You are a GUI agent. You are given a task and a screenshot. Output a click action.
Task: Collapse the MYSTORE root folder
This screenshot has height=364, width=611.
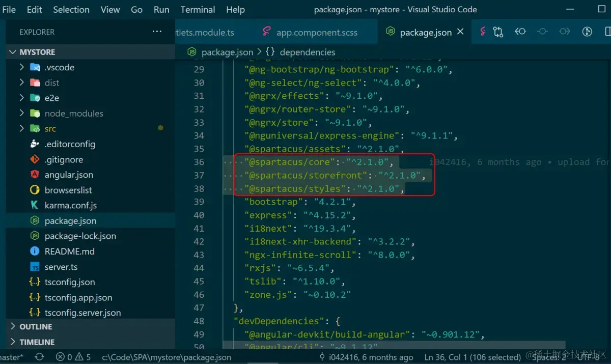[13, 52]
